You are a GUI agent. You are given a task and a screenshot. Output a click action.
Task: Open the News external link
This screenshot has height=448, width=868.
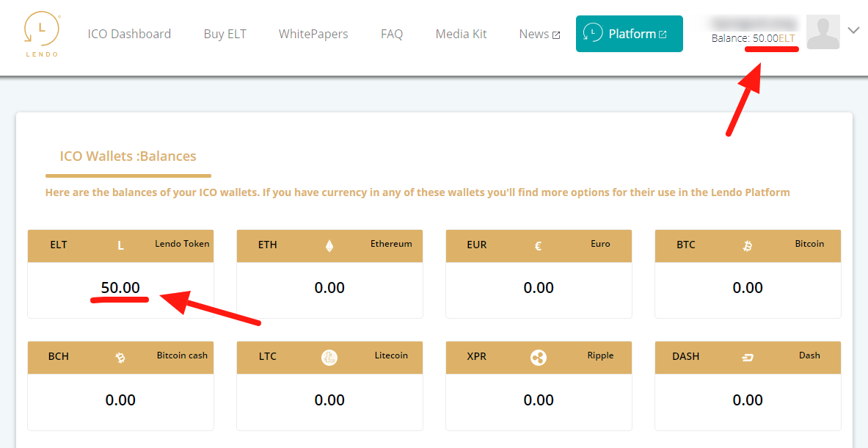[540, 35]
